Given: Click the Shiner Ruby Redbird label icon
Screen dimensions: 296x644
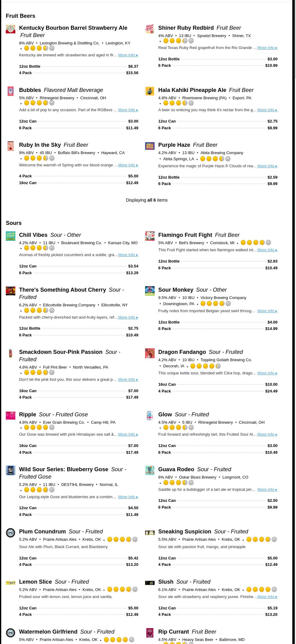Looking at the screenshot, I should coord(150,29).
